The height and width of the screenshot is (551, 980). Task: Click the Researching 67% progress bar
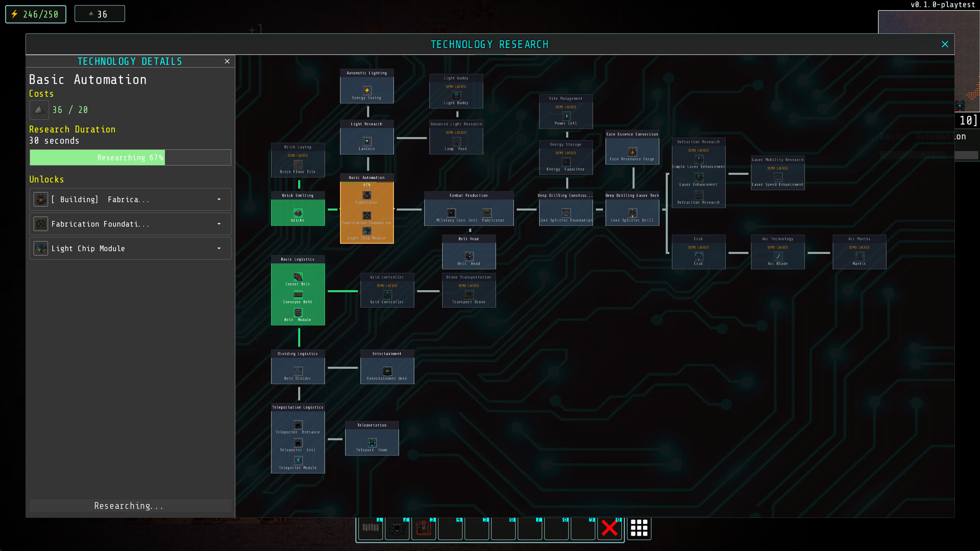click(129, 157)
